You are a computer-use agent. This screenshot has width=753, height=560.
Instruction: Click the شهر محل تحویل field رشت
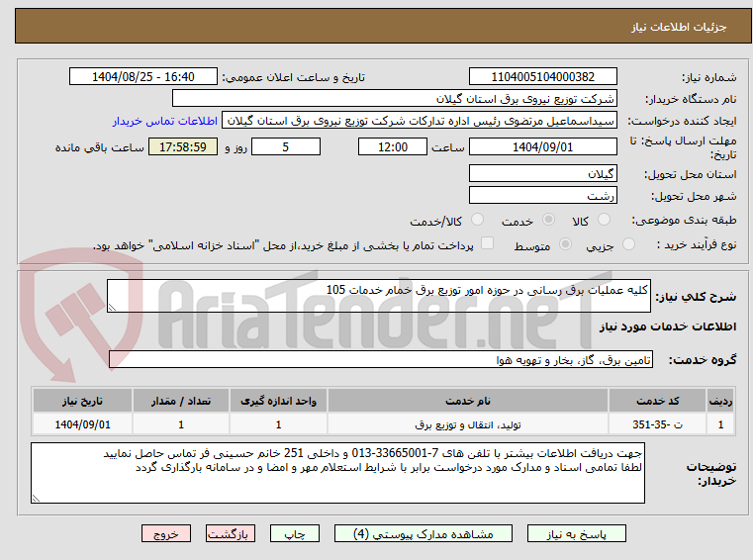click(x=542, y=196)
